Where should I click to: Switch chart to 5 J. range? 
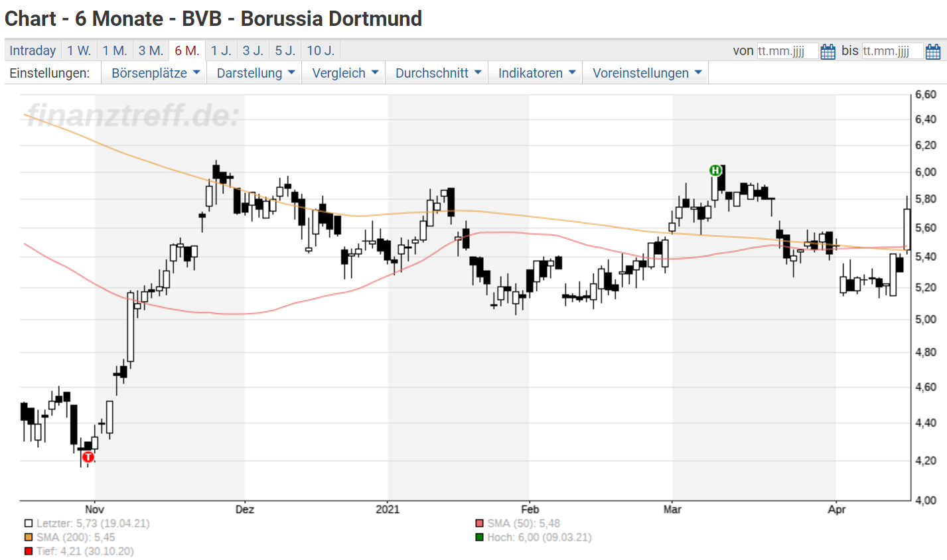285,50
